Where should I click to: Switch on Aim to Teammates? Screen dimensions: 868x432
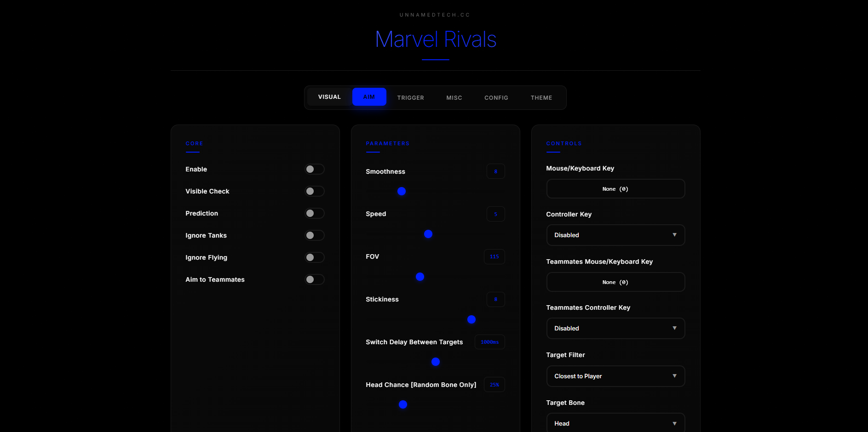coord(315,280)
